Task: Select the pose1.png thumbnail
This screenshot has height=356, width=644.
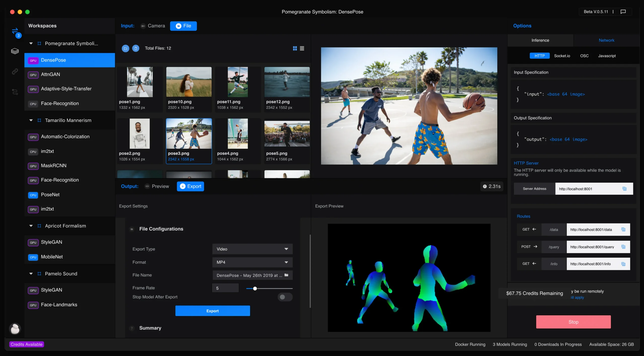Action: click(x=140, y=82)
